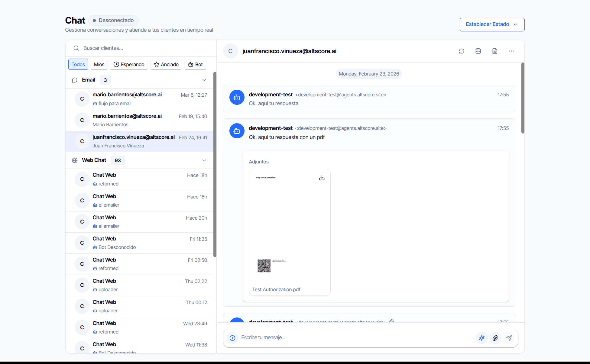Open the database stack icon in header
This screenshot has height=364, width=590.
[x=478, y=51]
